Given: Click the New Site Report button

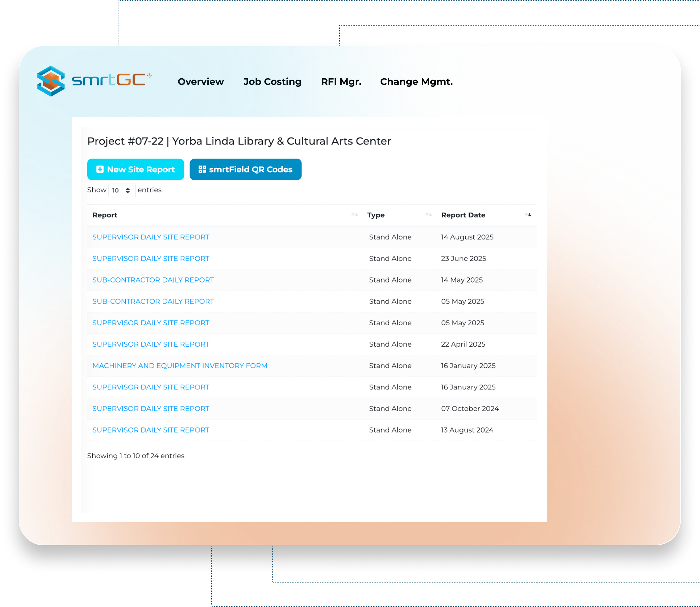Looking at the screenshot, I should tap(135, 169).
